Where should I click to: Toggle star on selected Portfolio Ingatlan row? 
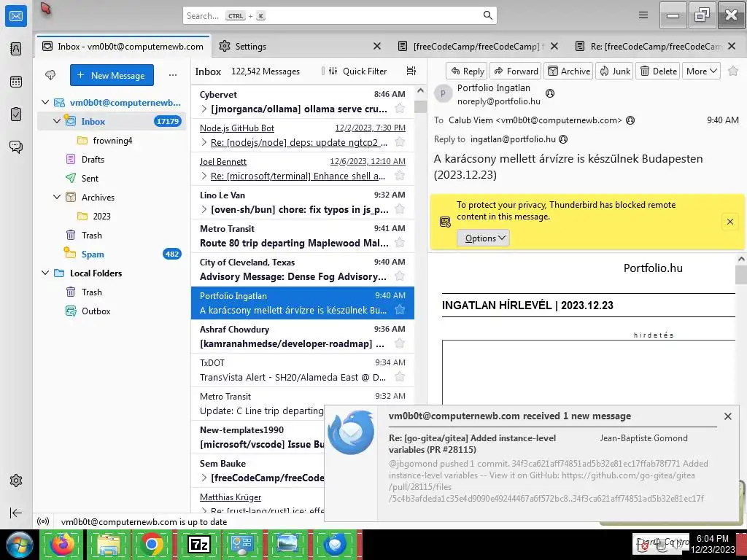point(400,310)
